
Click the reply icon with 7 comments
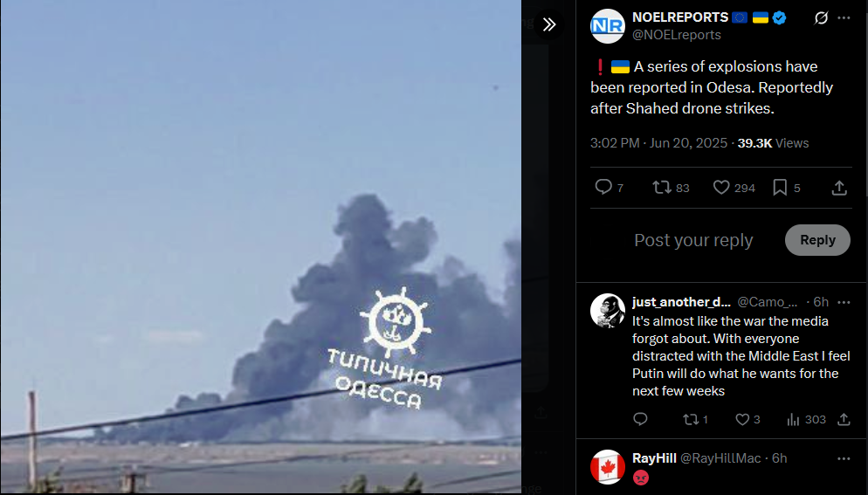pos(609,188)
